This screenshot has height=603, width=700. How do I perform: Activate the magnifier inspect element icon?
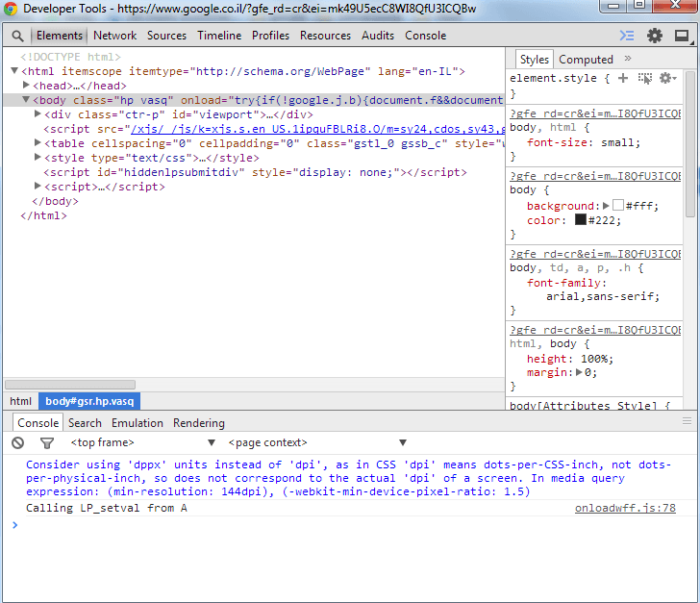click(x=17, y=36)
